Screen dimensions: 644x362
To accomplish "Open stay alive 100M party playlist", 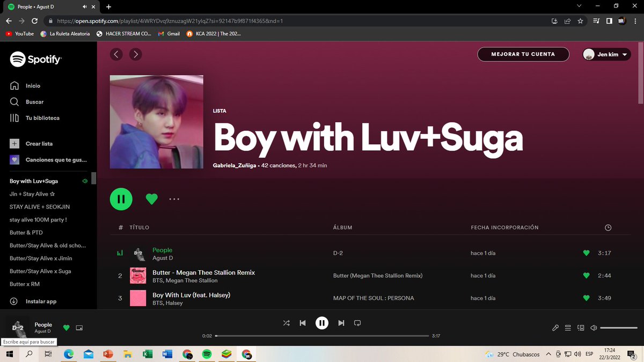I will coord(38,220).
